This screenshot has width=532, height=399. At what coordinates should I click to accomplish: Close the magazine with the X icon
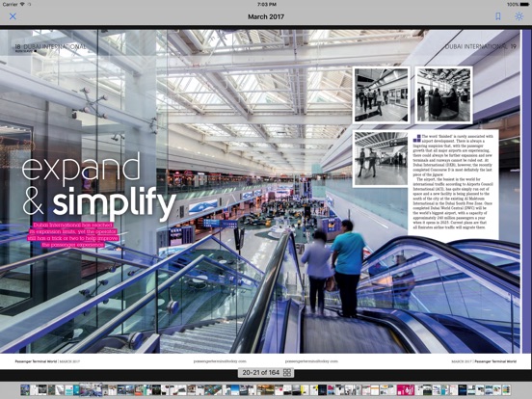click(13, 16)
